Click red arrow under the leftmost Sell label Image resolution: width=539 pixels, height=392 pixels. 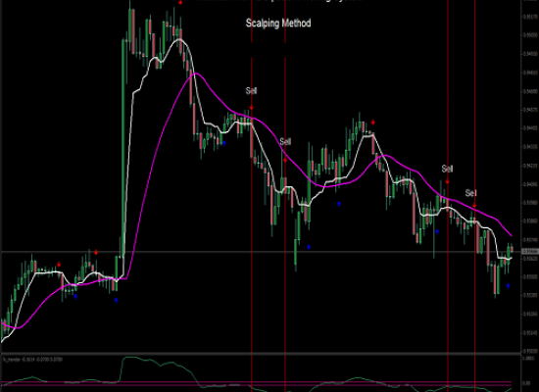tap(251, 108)
